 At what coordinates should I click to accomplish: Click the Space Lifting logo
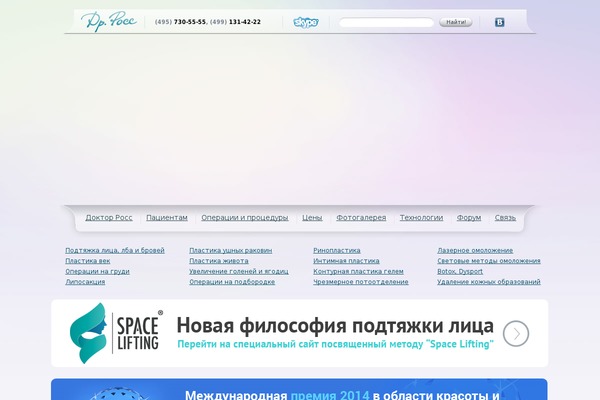116,333
